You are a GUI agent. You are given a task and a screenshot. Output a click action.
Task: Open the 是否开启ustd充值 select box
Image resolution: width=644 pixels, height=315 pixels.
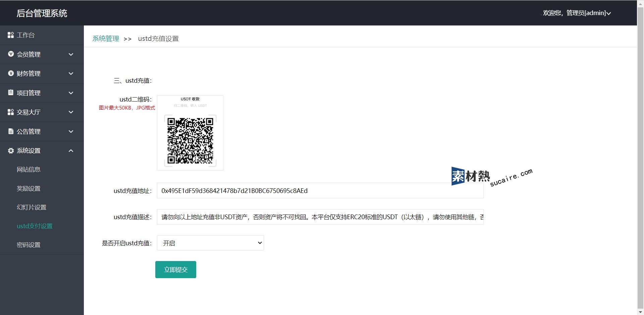(210, 243)
